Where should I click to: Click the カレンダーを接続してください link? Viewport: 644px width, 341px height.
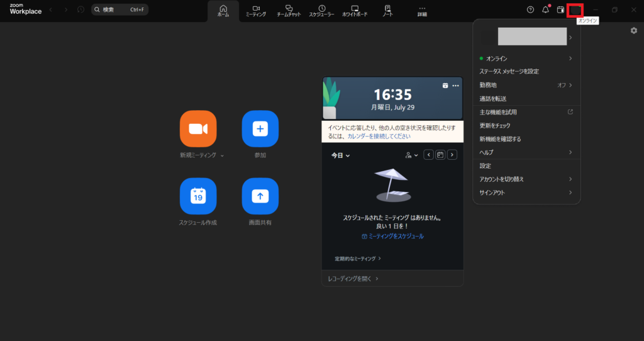(x=379, y=136)
